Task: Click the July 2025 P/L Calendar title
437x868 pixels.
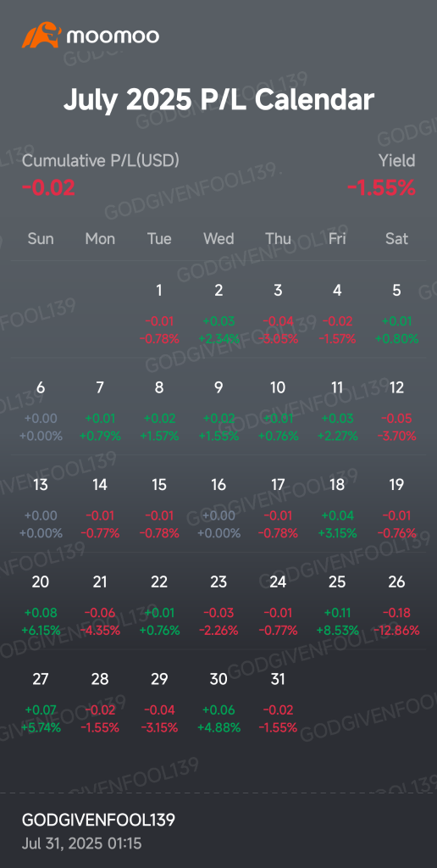Action: [x=218, y=100]
